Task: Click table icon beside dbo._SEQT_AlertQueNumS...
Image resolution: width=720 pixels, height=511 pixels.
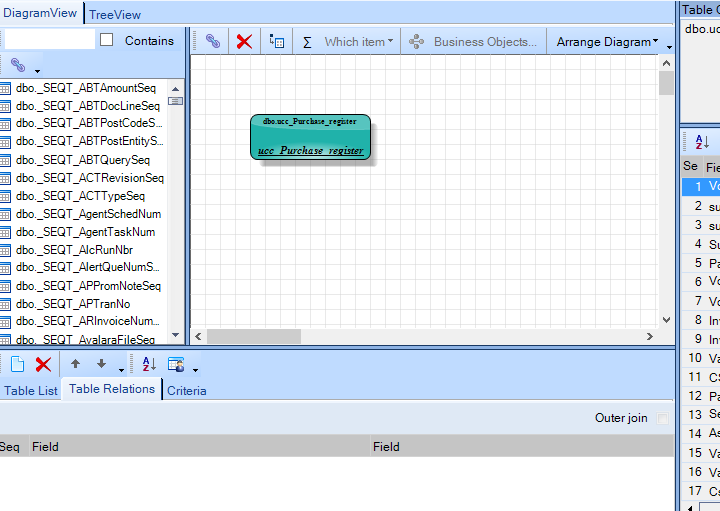Action: [5, 268]
